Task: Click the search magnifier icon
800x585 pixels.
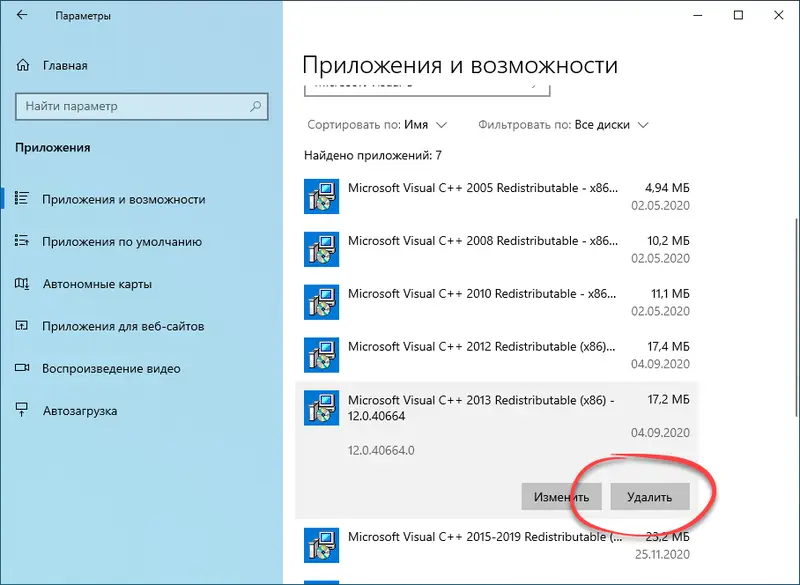Action: pos(255,106)
